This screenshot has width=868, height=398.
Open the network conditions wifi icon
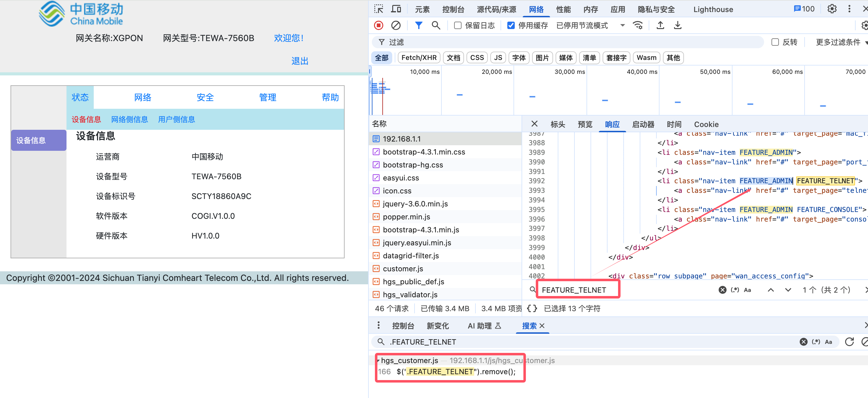tap(638, 25)
